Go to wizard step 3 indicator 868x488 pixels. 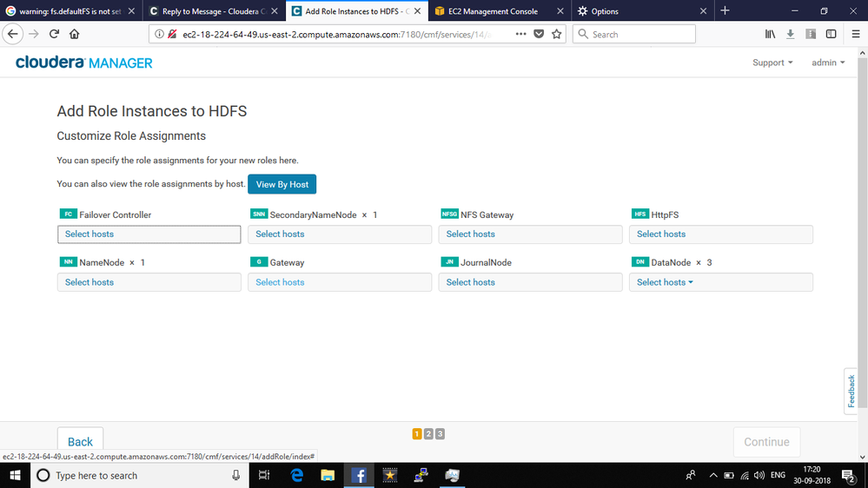441,434
